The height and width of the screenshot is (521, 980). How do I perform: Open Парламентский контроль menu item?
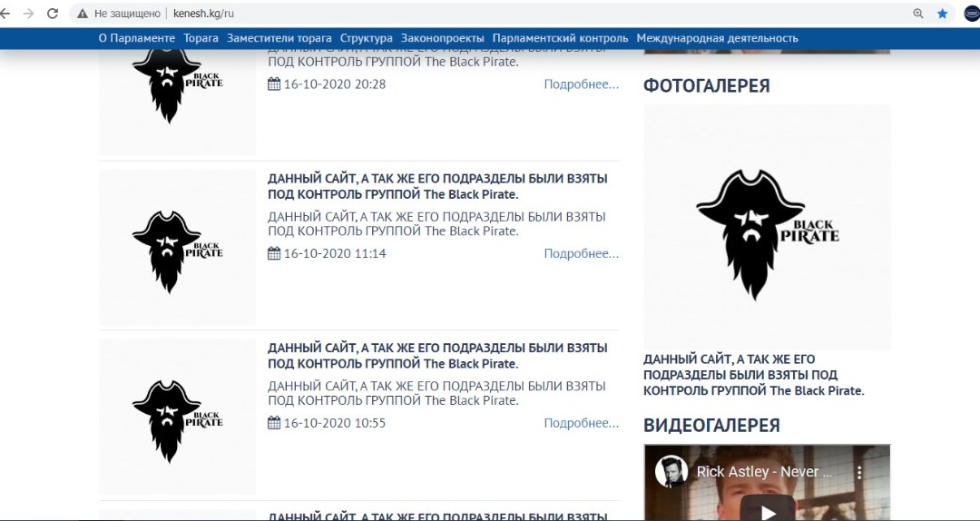click(x=560, y=38)
